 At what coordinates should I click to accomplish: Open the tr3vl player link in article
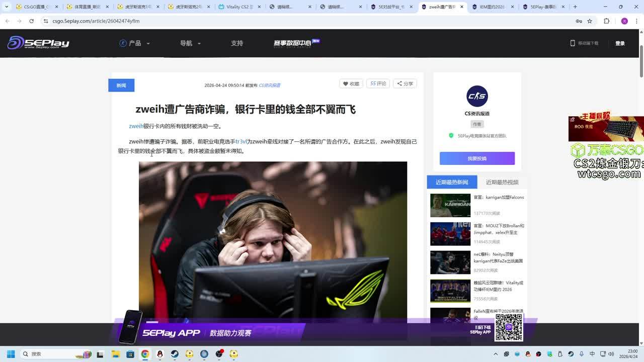241,142
